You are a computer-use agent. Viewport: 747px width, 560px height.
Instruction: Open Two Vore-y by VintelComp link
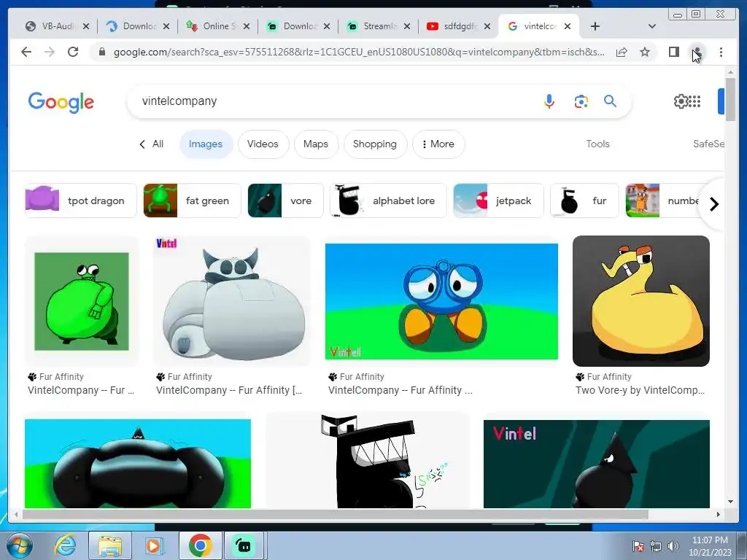(x=640, y=390)
